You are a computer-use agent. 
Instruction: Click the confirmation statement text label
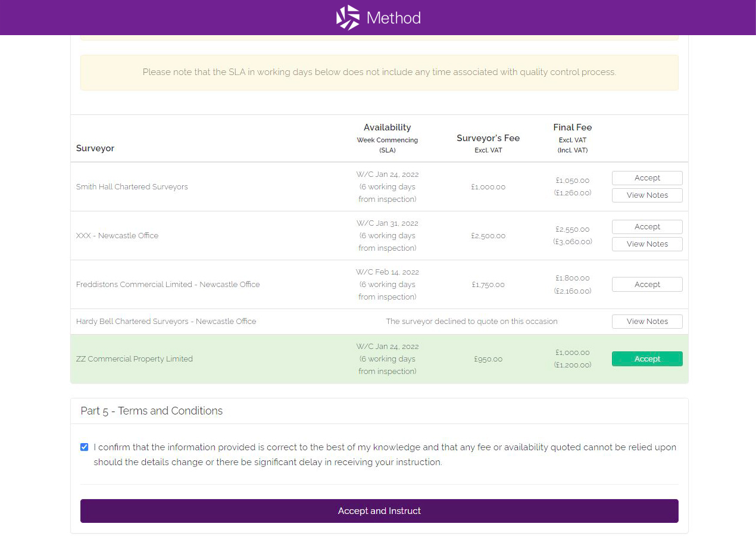(385, 454)
